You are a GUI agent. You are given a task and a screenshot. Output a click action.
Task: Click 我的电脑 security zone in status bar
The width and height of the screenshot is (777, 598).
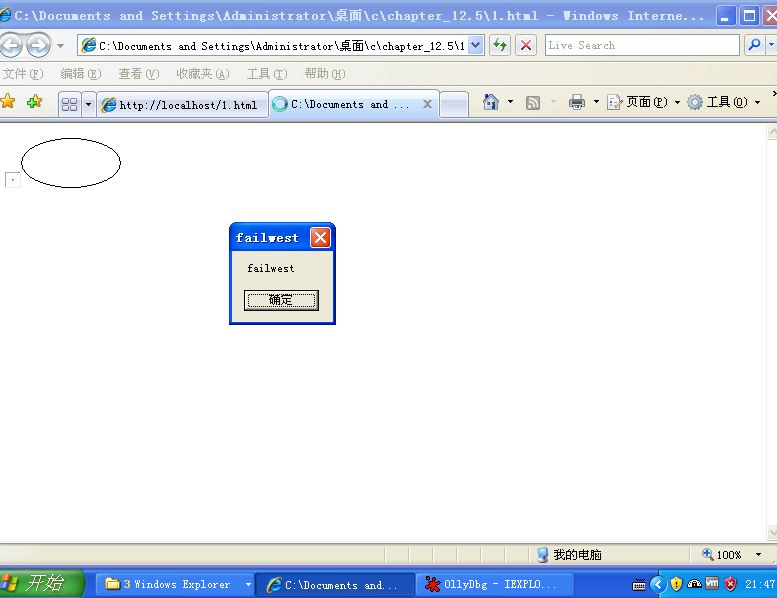[570, 554]
